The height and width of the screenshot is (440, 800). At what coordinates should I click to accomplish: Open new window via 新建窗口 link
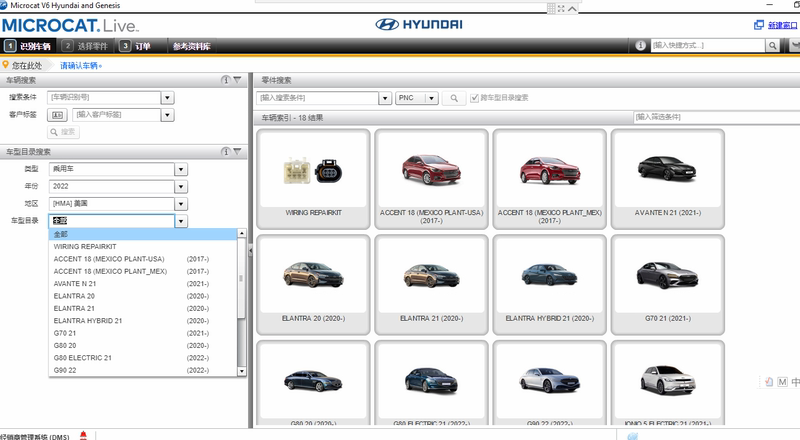(783, 25)
